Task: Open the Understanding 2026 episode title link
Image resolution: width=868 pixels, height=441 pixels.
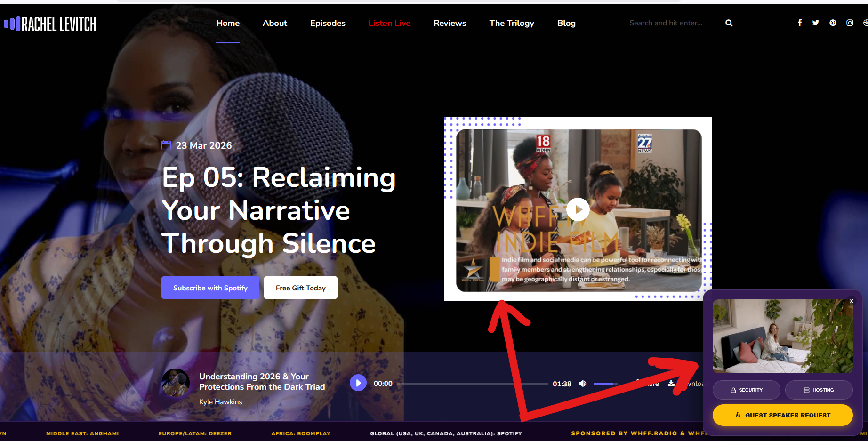Action: pyautogui.click(x=262, y=382)
